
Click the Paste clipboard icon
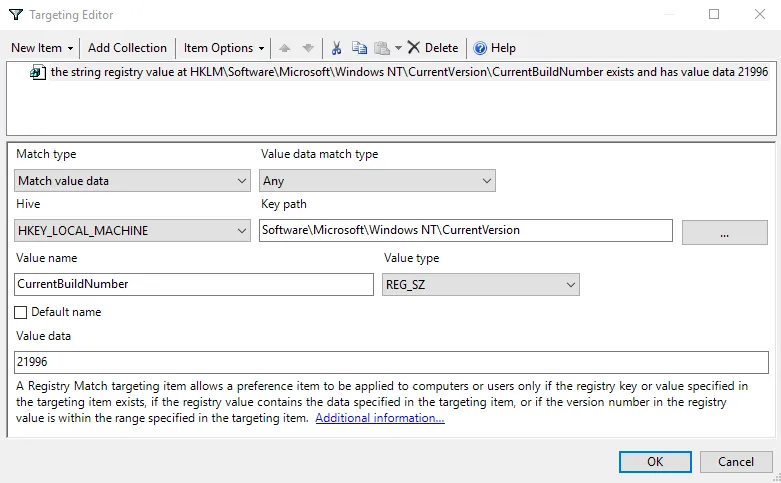[382, 48]
